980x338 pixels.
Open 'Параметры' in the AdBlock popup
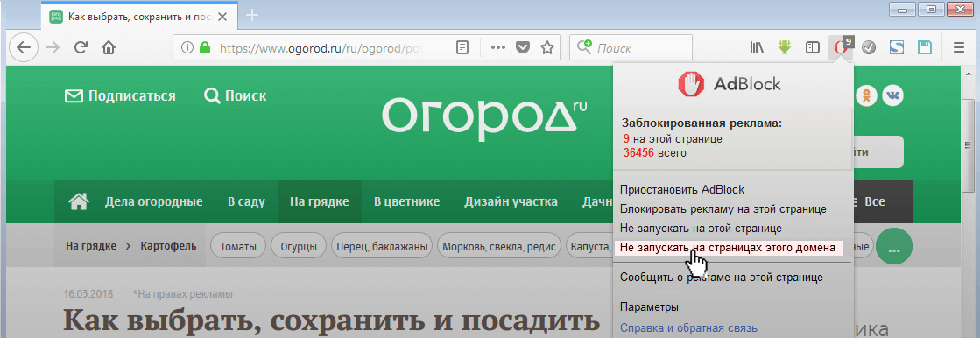tap(649, 306)
